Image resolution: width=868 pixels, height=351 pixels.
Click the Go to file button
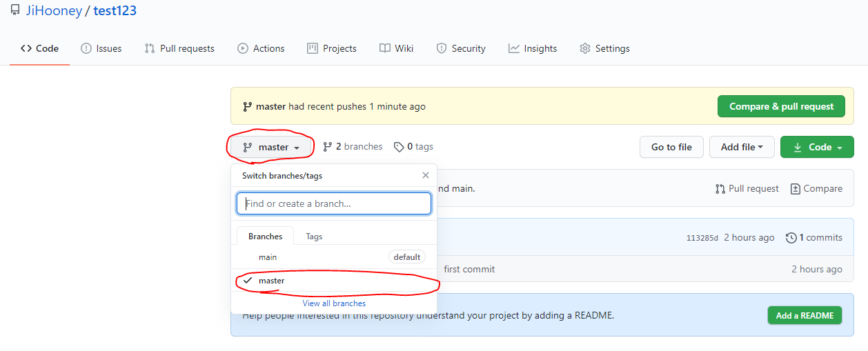(x=671, y=147)
